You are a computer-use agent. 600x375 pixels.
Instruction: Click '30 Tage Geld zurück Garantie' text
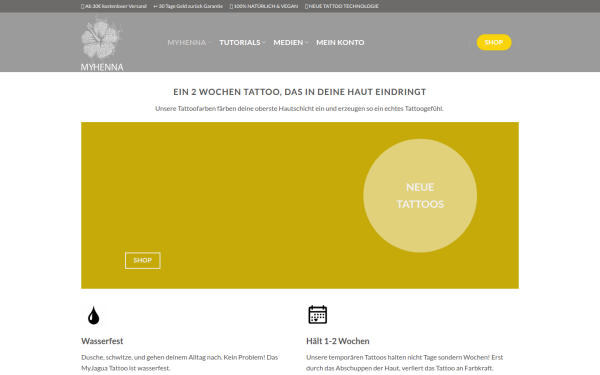(188, 6)
